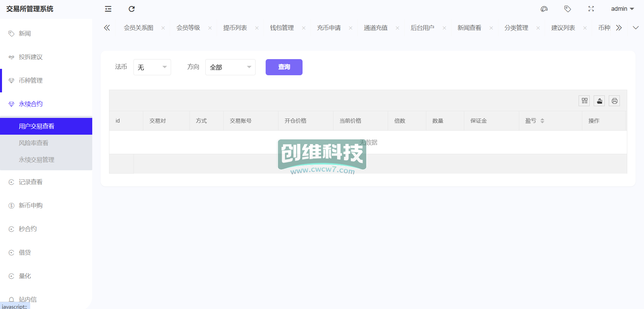Screen dimensions: 644x309
Task: Open 风险率查看 in the sidebar
Action: point(34,143)
